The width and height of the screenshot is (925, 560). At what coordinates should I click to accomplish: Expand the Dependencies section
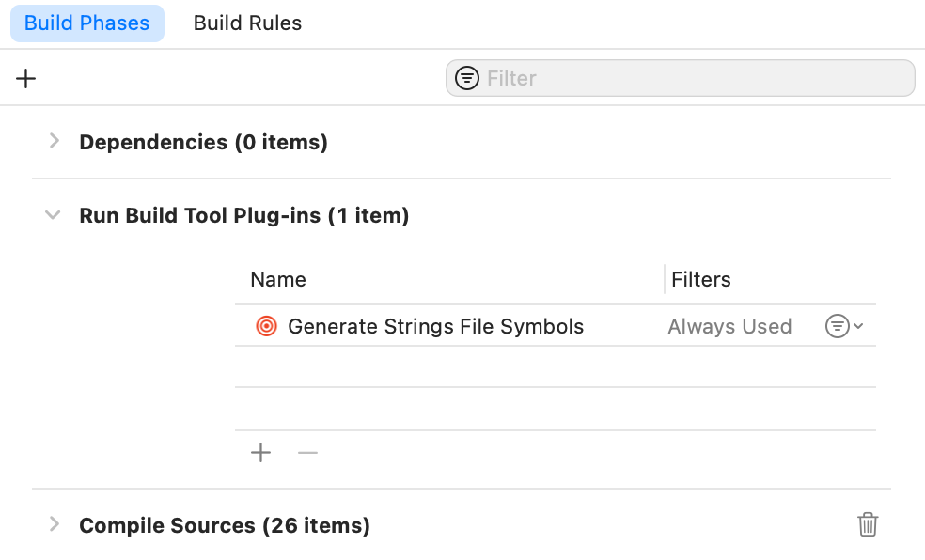click(55, 141)
